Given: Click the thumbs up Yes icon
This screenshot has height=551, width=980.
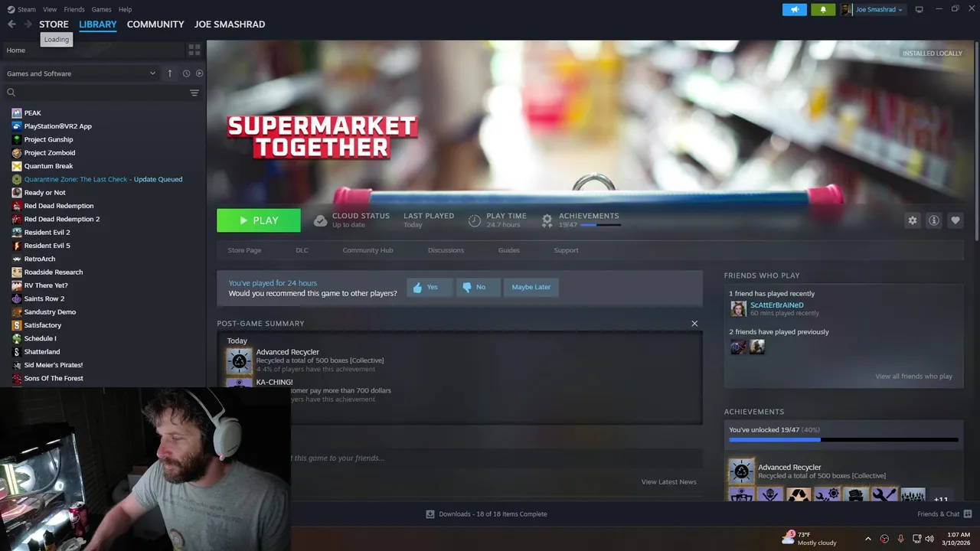Looking at the screenshot, I should [417, 288].
